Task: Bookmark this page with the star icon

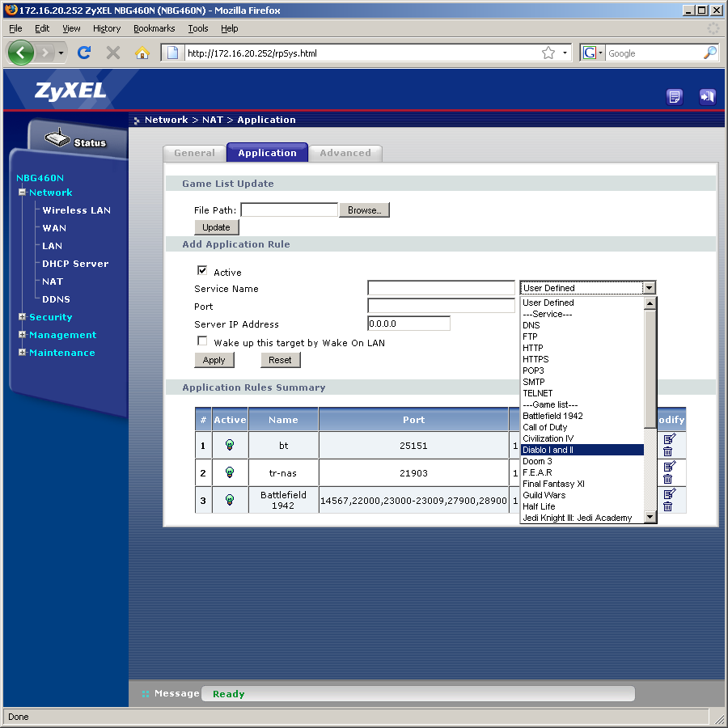Action: point(548,53)
